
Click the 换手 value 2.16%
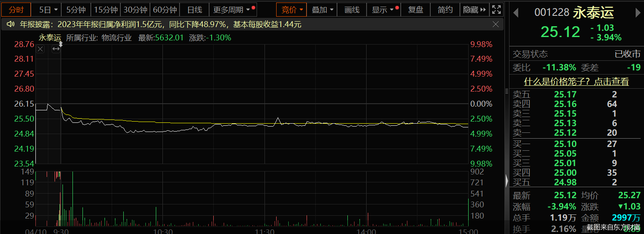(x=564, y=229)
